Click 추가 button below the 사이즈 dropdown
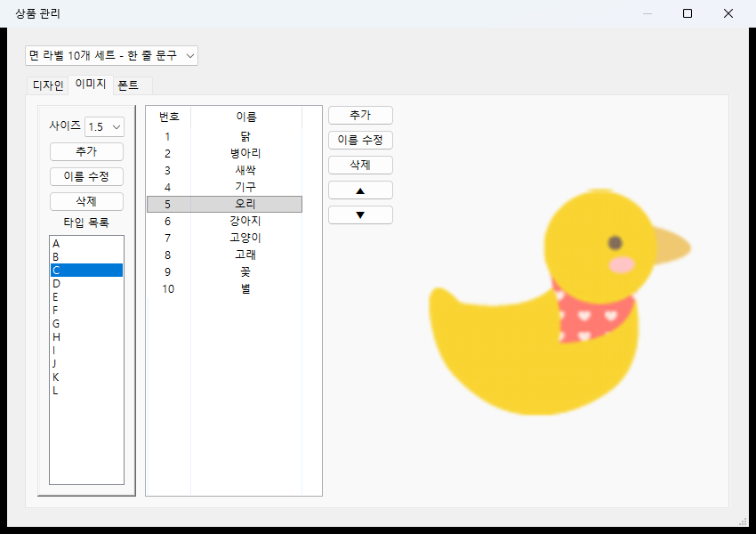Viewport: 756px width, 534px height. (x=86, y=152)
